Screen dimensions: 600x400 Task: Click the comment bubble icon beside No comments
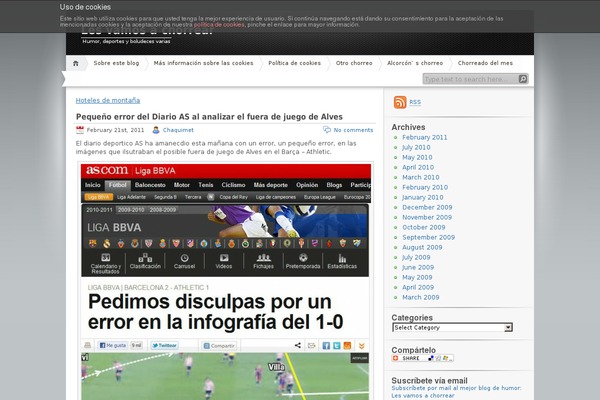[x=327, y=130]
